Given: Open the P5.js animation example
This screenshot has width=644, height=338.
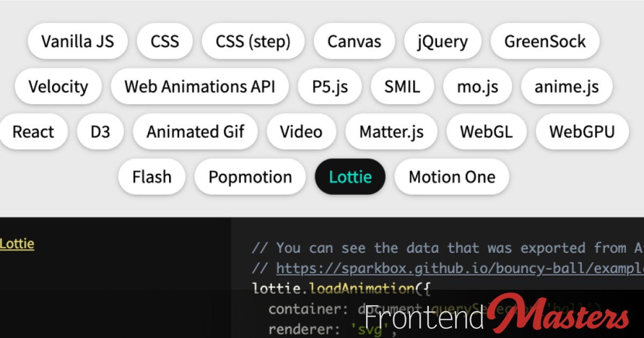Looking at the screenshot, I should click(x=330, y=86).
